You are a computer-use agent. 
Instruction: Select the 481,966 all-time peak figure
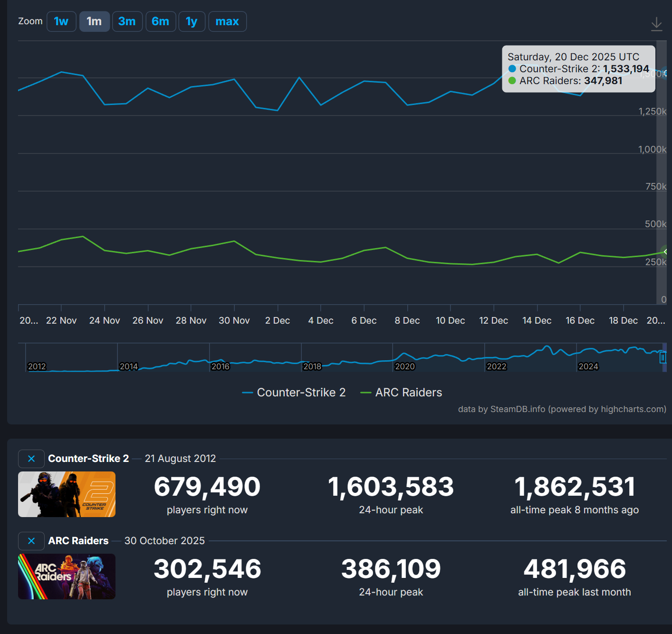pyautogui.click(x=575, y=569)
